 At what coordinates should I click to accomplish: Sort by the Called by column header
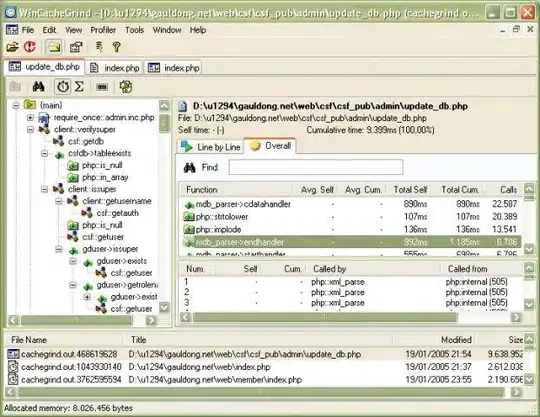[x=374, y=269]
